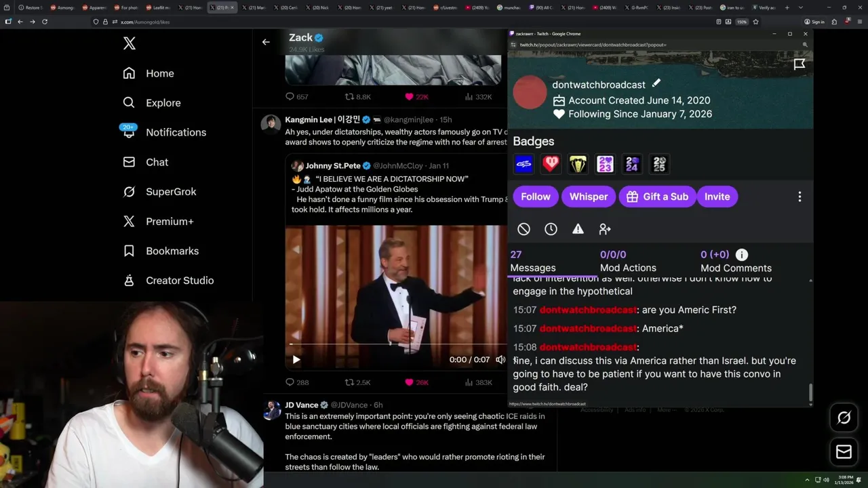Click the Whisper button
The height and width of the screenshot is (488, 868).
pyautogui.click(x=588, y=197)
